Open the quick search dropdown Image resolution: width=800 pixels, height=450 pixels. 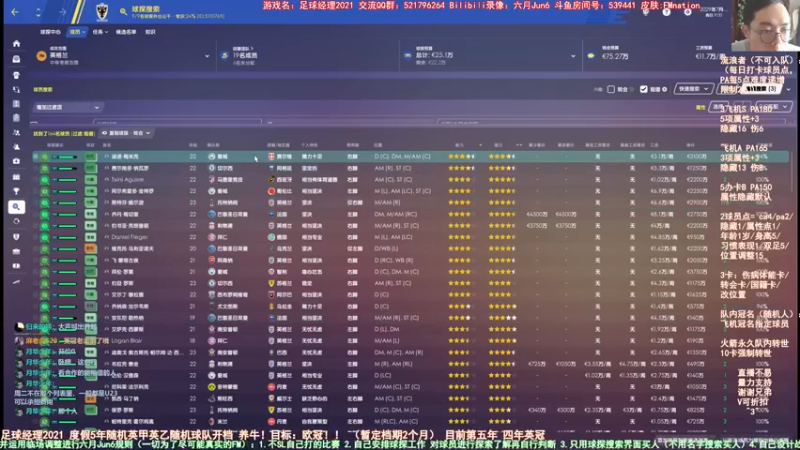coord(693,89)
